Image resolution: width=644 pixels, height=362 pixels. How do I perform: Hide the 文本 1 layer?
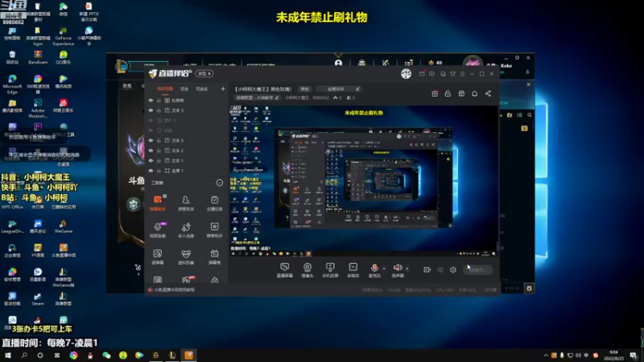tap(151, 160)
